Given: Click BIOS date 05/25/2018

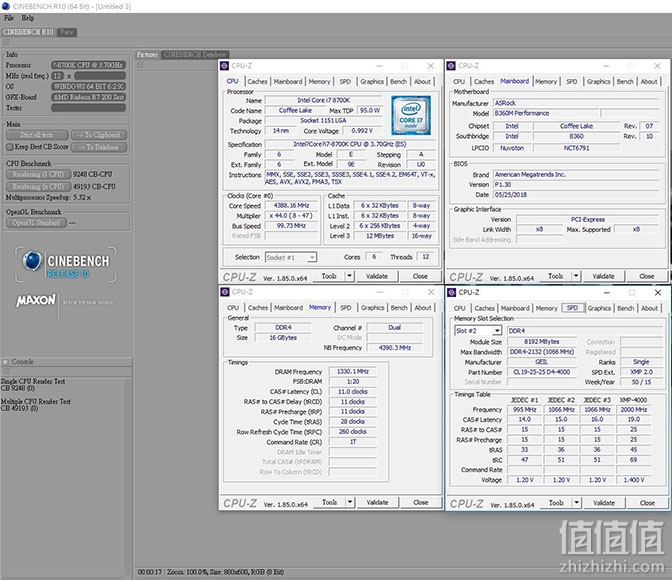Looking at the screenshot, I should [576, 195].
